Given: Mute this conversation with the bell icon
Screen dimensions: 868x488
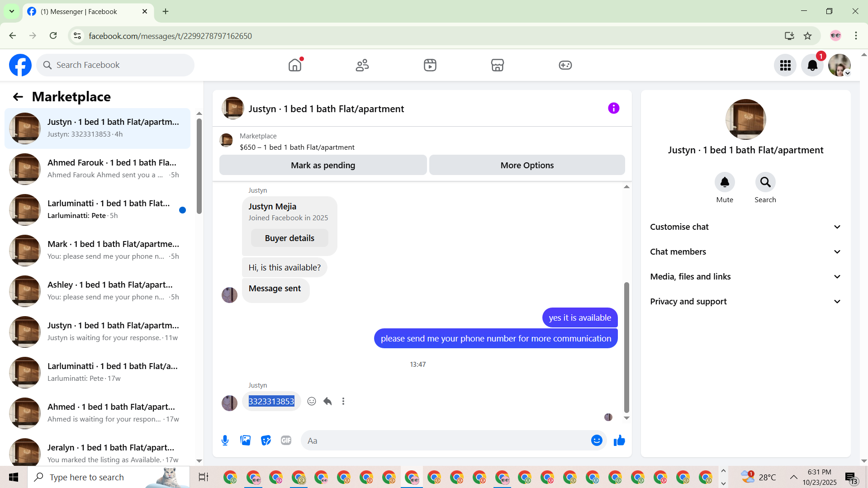Looking at the screenshot, I should (x=725, y=182).
